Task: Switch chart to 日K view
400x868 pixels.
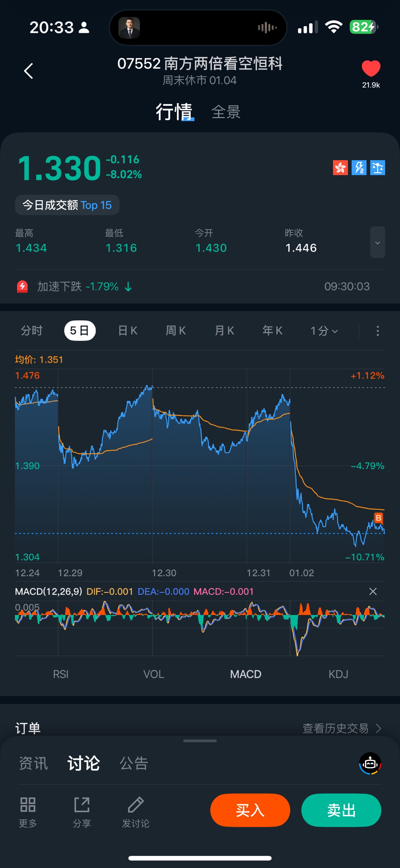Action: tap(128, 331)
